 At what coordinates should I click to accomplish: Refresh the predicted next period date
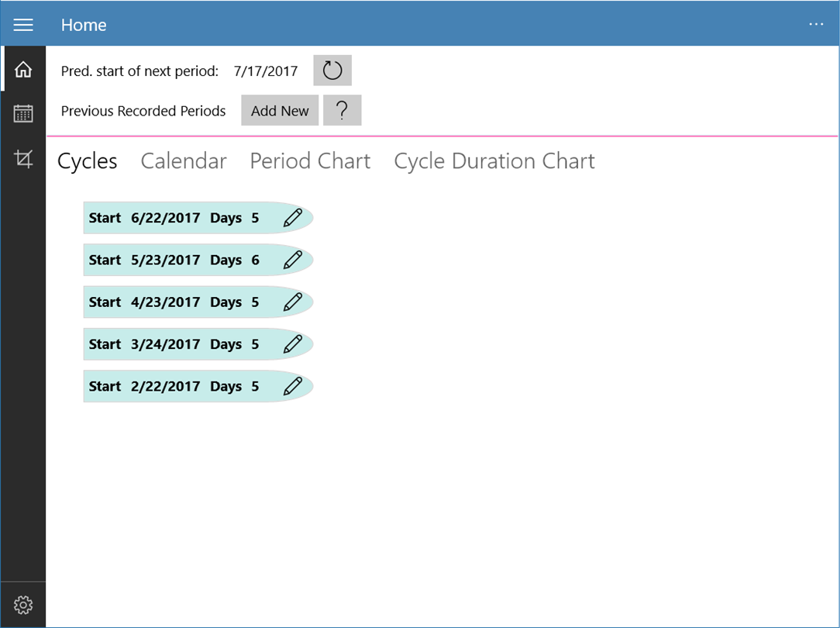[x=332, y=71]
